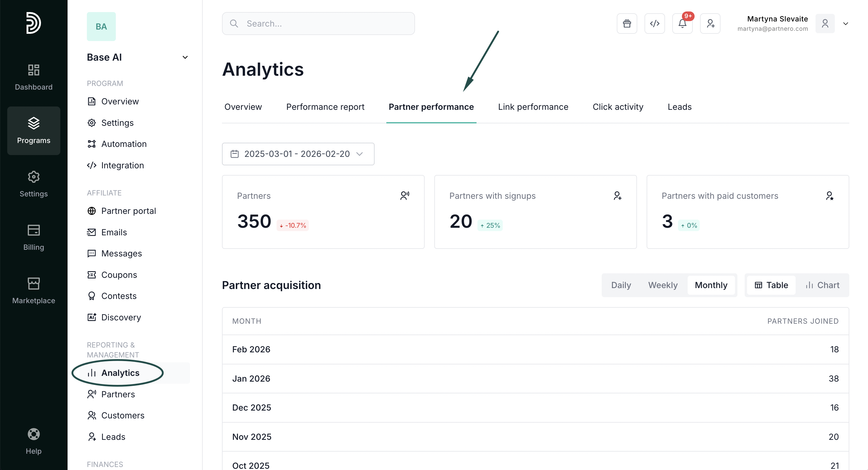The height and width of the screenshot is (470, 868).
Task: Switch acquisition view to Weekly
Action: point(662,285)
